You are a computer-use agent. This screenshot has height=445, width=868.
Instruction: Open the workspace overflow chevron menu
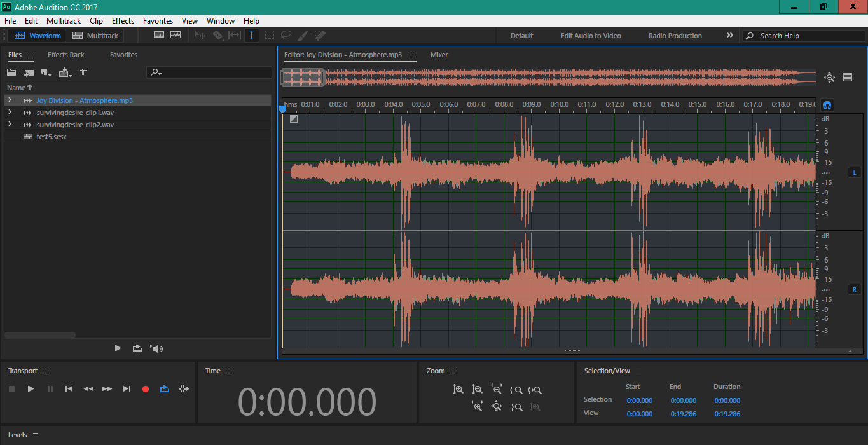click(x=729, y=36)
